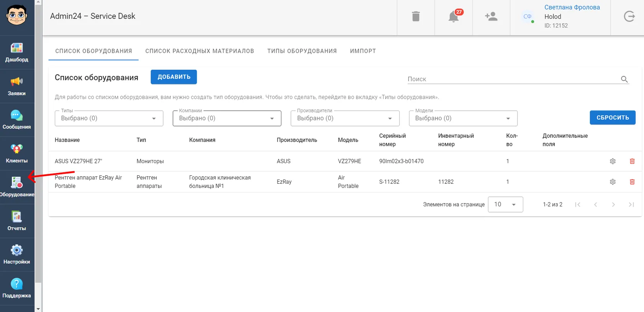
Task: Expand the Модели filter dropdown
Action: 463,118
